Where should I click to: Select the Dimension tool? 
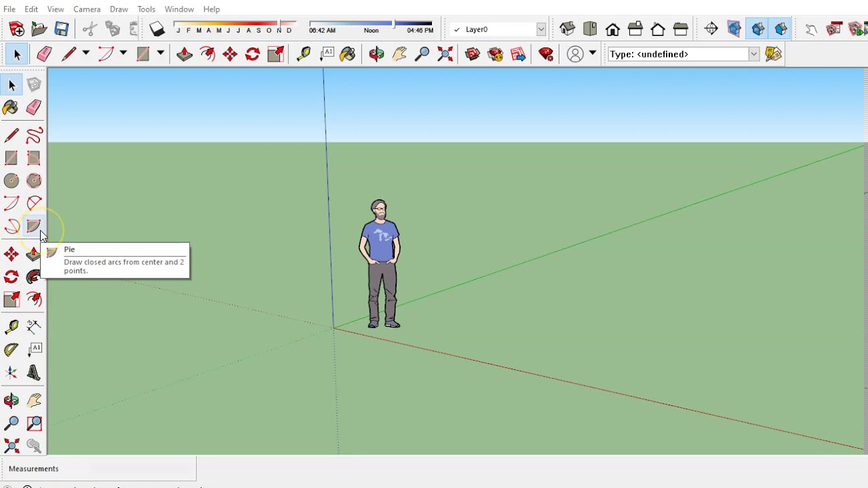point(34,327)
